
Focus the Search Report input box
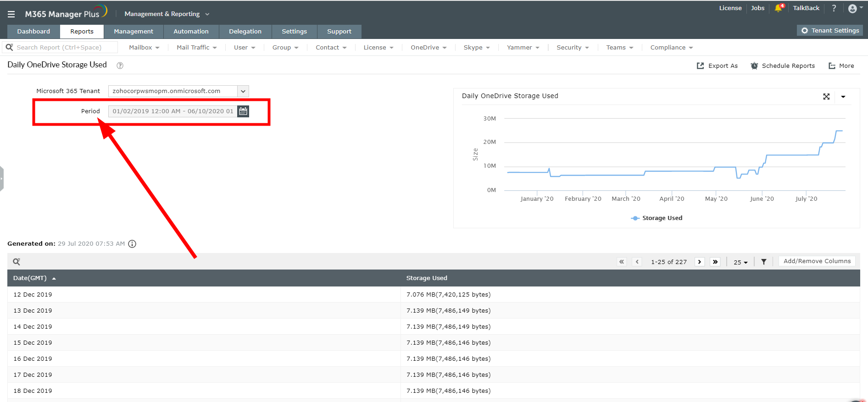click(x=66, y=47)
